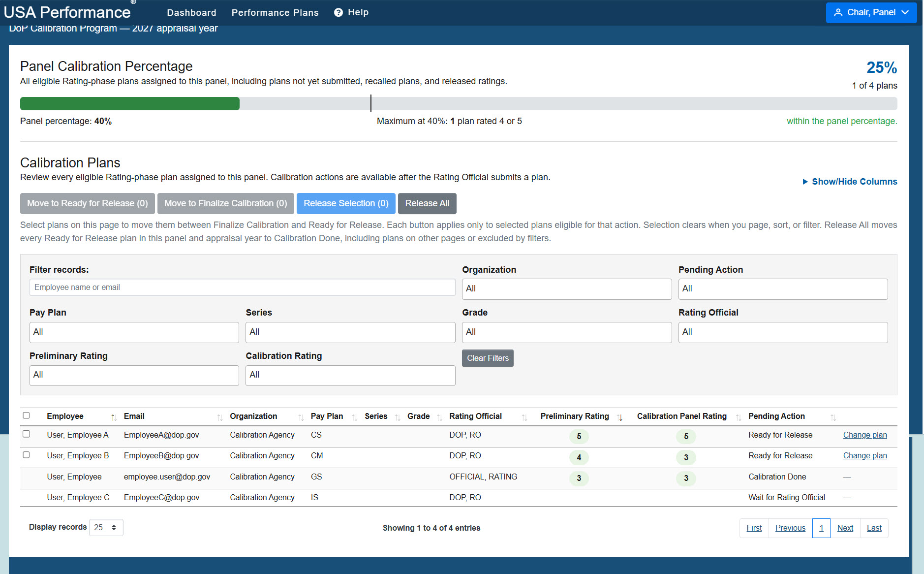This screenshot has height=574, width=924.
Task: Click the Employee name or email field
Action: click(242, 287)
